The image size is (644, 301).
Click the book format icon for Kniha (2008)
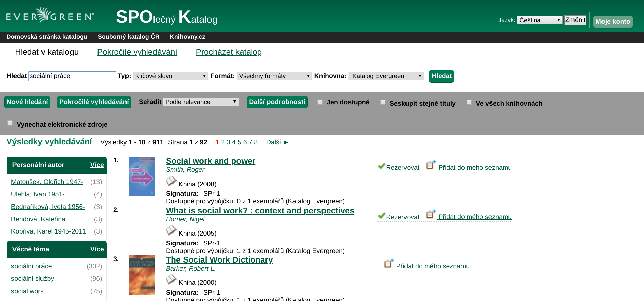(171, 181)
